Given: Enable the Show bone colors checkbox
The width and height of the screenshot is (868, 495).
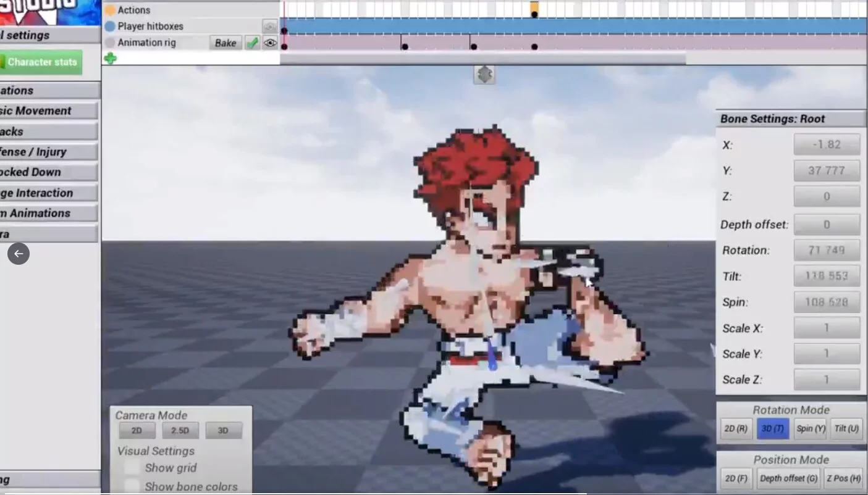Looking at the screenshot, I should coord(132,486).
